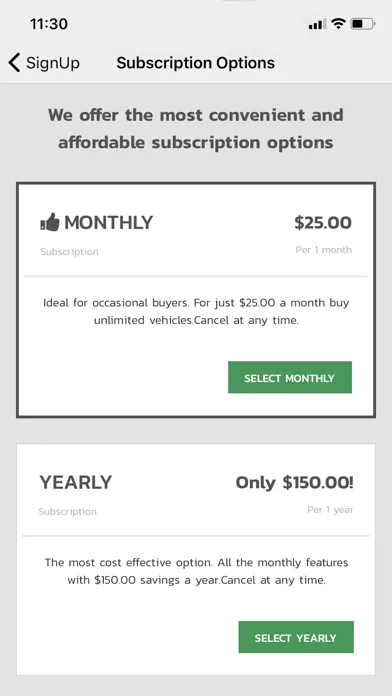
Task: Tap the back chevron arrow icon
Action: coord(14,63)
